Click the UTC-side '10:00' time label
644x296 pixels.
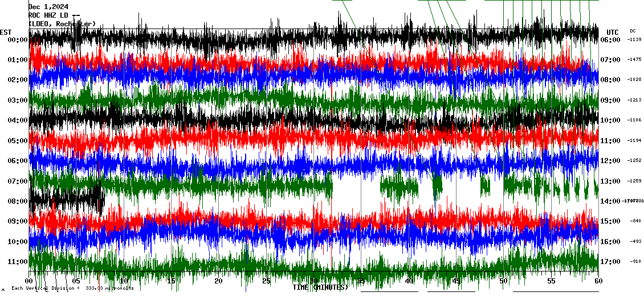pos(610,120)
